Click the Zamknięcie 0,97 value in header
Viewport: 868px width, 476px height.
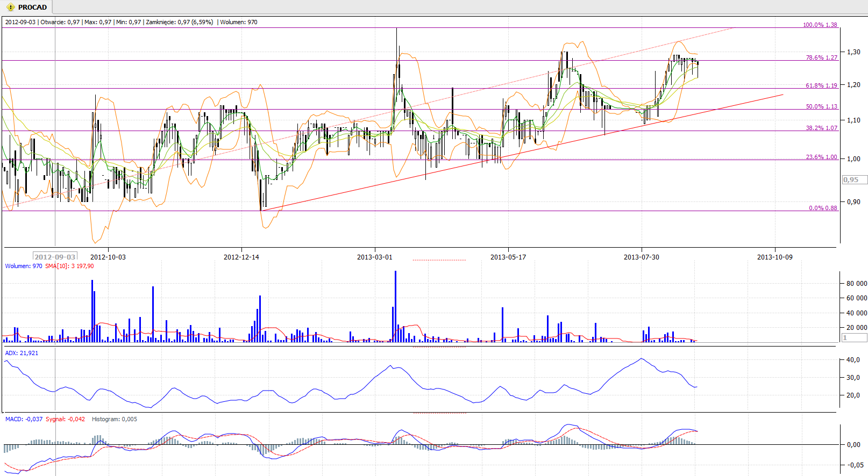(179, 22)
